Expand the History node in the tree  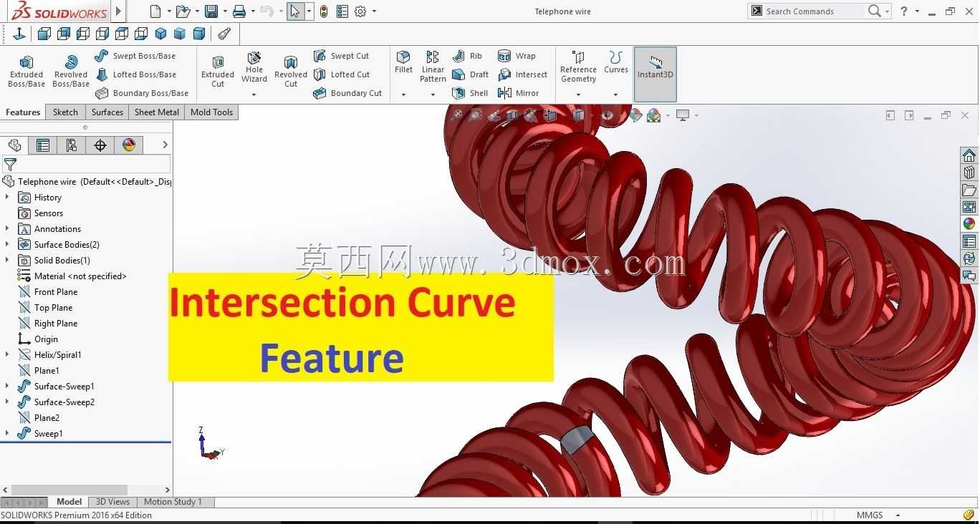(x=7, y=197)
